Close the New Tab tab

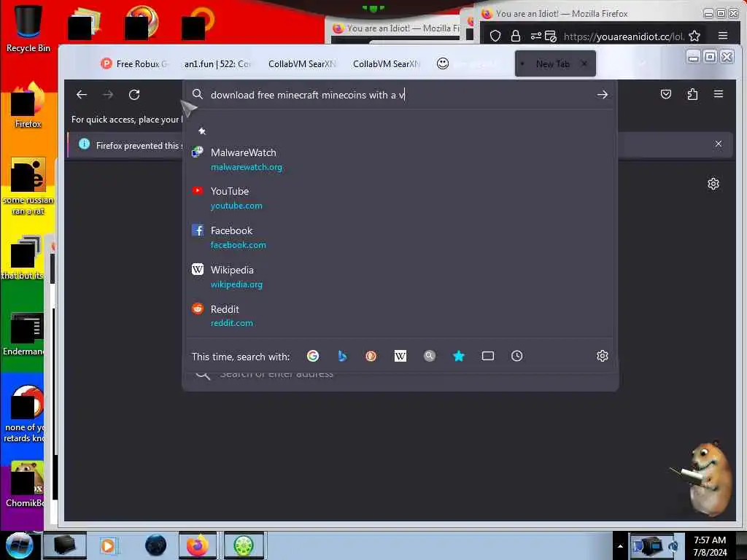pos(584,64)
